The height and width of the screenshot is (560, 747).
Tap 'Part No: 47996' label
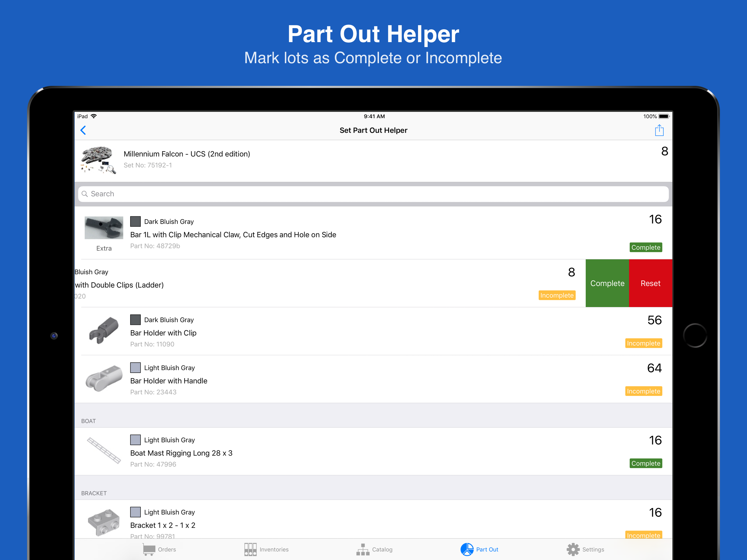click(x=153, y=464)
